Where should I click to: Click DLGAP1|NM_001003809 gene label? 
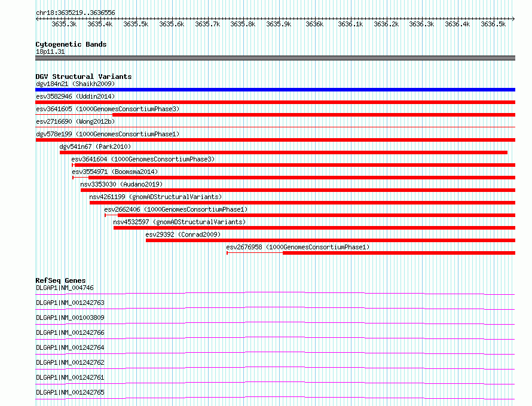click(70, 318)
